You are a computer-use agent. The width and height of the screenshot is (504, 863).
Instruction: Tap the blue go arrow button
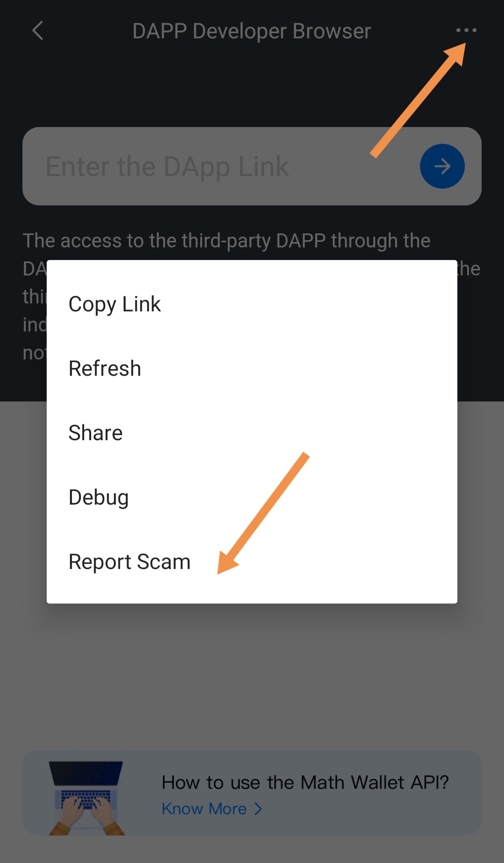click(x=442, y=166)
